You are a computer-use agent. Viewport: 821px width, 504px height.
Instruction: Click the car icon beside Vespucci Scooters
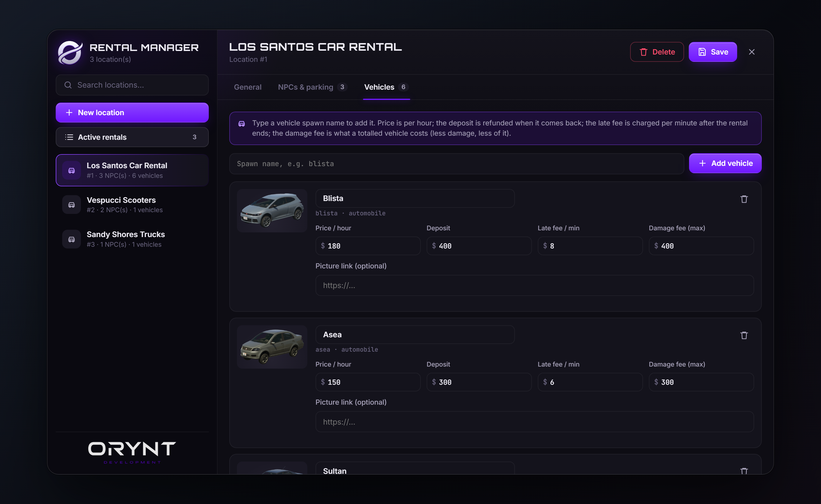tap(71, 205)
